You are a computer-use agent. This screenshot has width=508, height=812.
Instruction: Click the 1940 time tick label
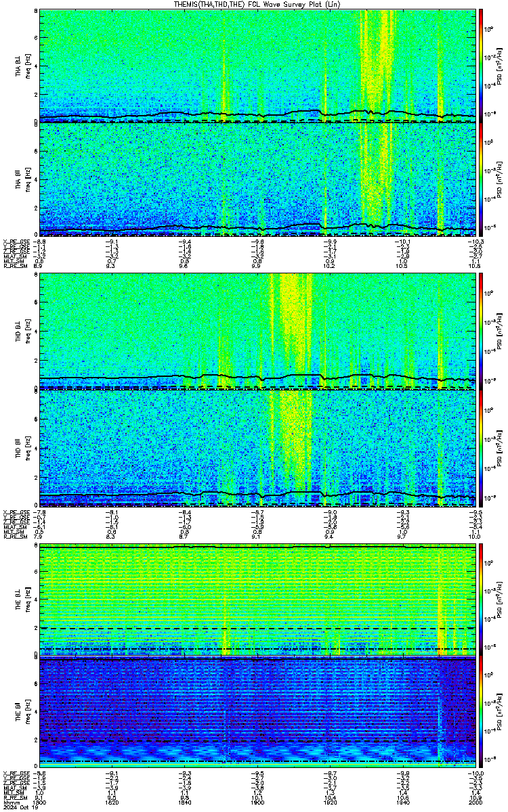[402, 802]
